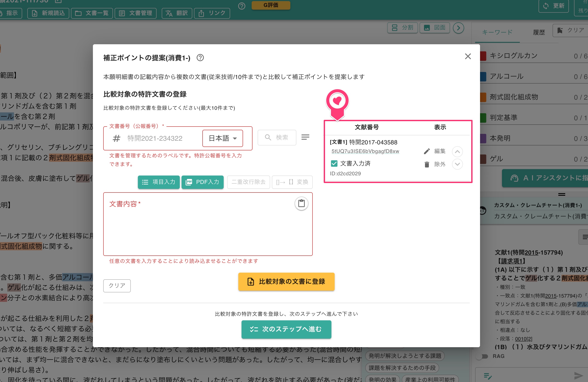Viewport: 588px width, 382px height.
Task: Select the 産業上の利用可能性 chip
Action: [x=430, y=379]
